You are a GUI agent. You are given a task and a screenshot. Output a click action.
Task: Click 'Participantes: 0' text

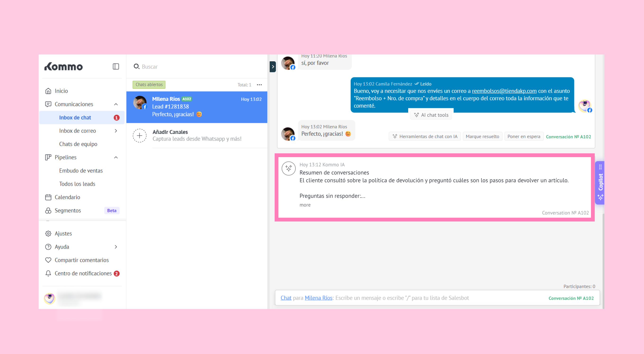[x=579, y=286]
